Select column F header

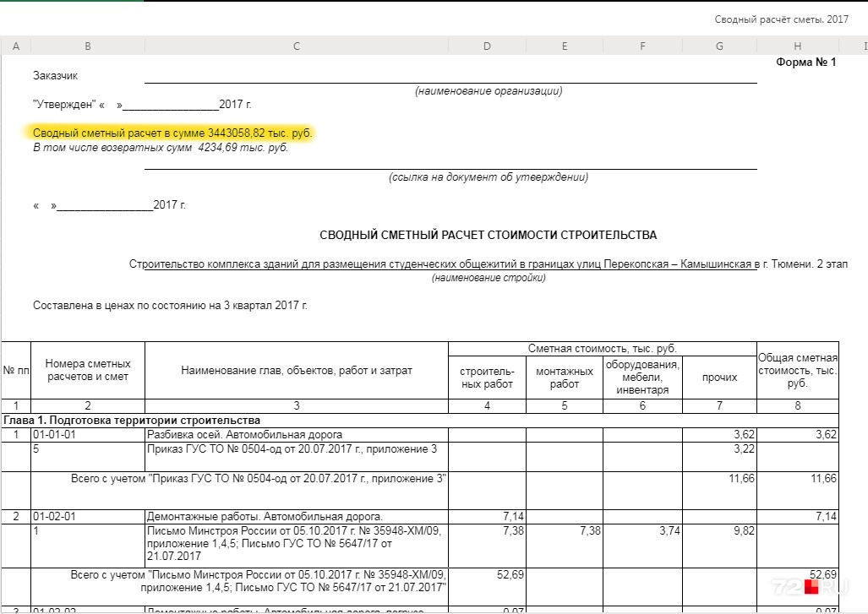pos(642,46)
